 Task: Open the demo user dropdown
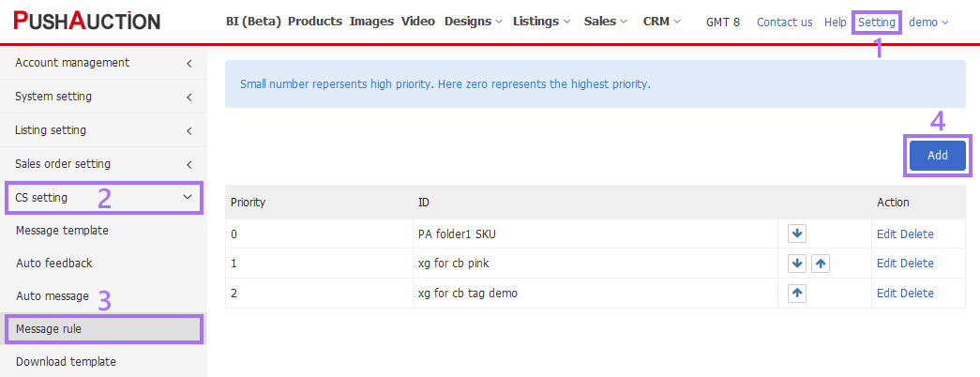[x=928, y=23]
